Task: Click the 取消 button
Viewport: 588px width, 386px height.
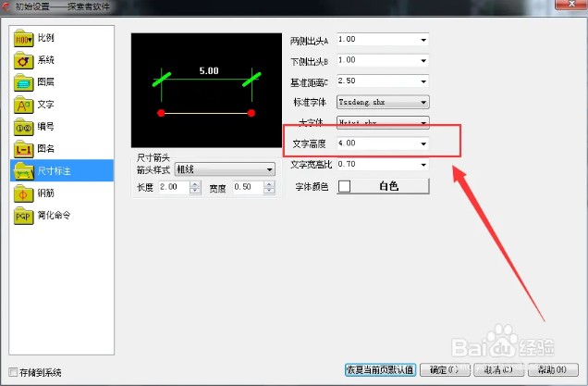Action: 498,370
